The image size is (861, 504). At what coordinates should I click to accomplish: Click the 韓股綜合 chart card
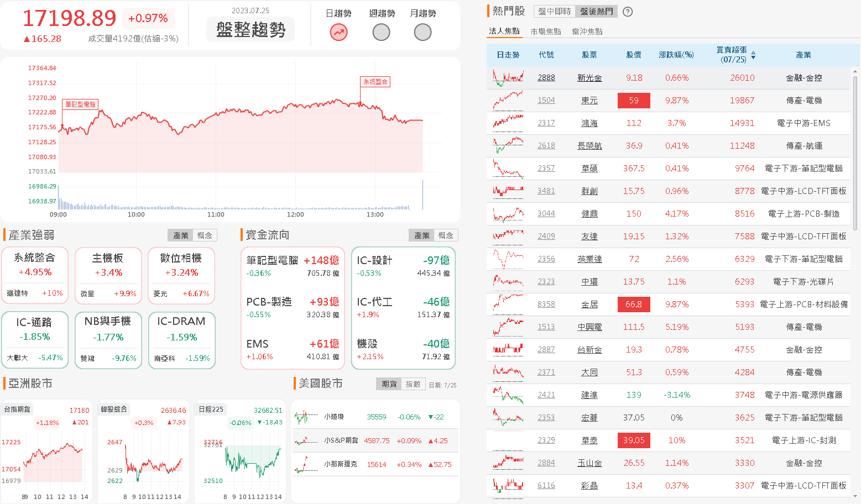143,452
